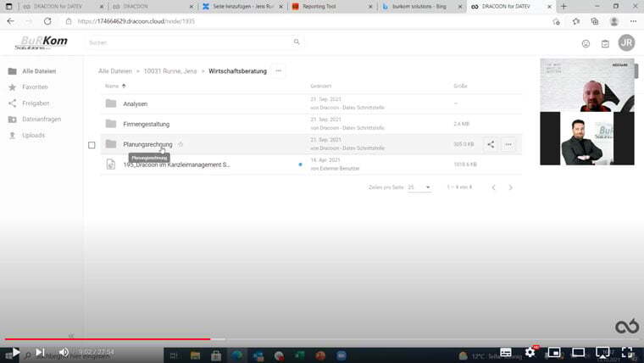The height and width of the screenshot is (363, 644).
Task: Open Uploads in the sidebar
Action: tap(33, 135)
